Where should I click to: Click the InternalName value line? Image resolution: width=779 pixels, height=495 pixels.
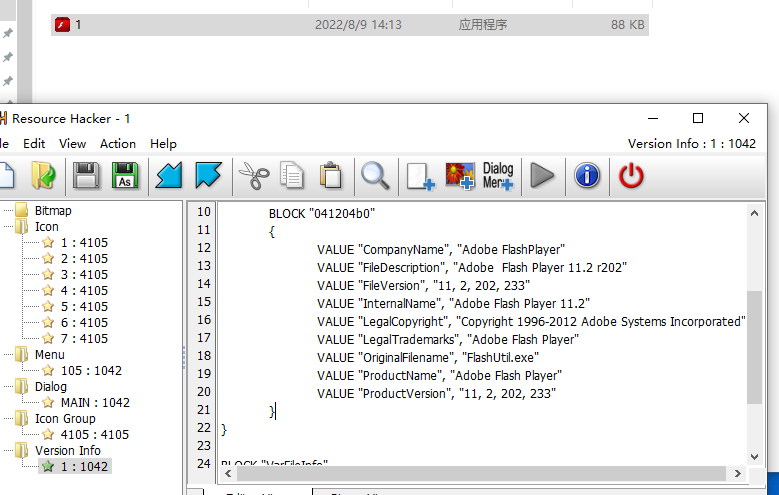coord(453,304)
